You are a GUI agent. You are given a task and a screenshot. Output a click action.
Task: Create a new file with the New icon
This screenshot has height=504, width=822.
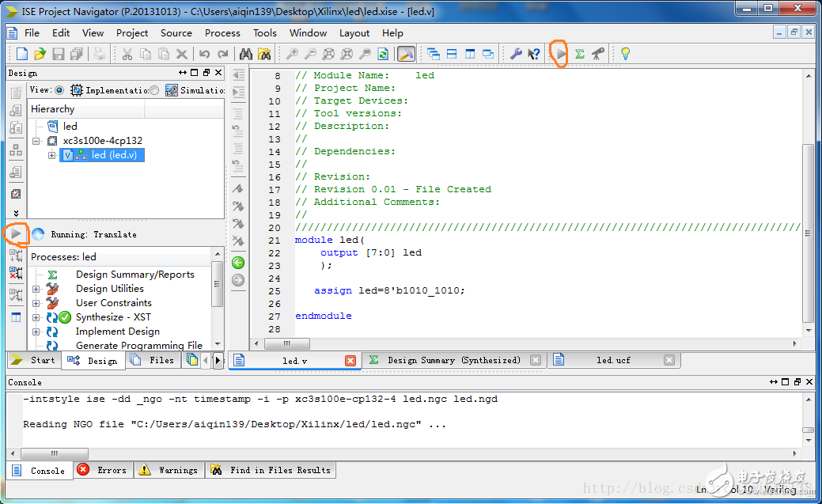21,53
